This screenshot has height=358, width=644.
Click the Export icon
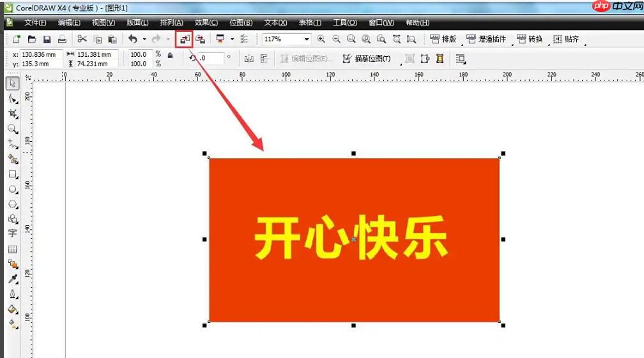click(x=200, y=40)
